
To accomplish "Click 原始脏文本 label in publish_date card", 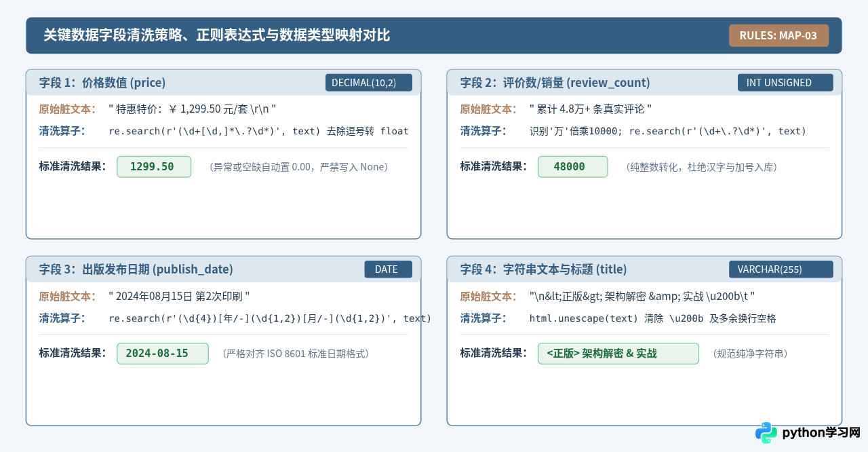I will [x=68, y=297].
